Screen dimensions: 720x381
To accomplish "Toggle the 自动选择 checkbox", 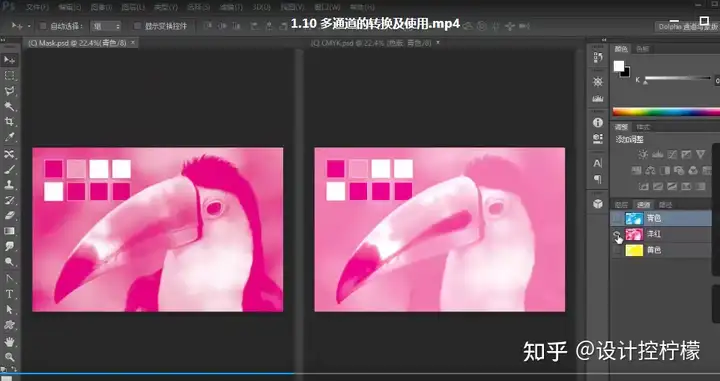I will click(43, 26).
